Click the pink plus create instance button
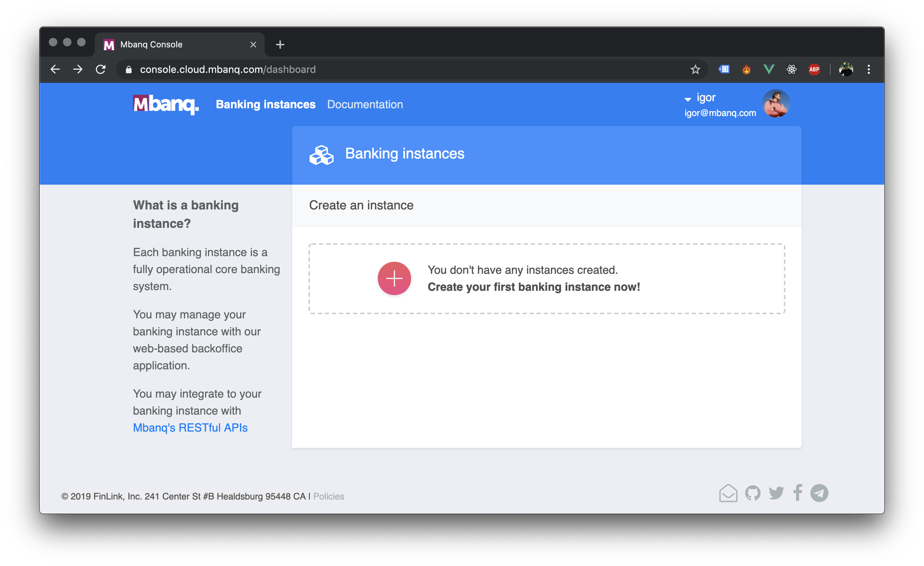924x566 pixels. point(394,278)
